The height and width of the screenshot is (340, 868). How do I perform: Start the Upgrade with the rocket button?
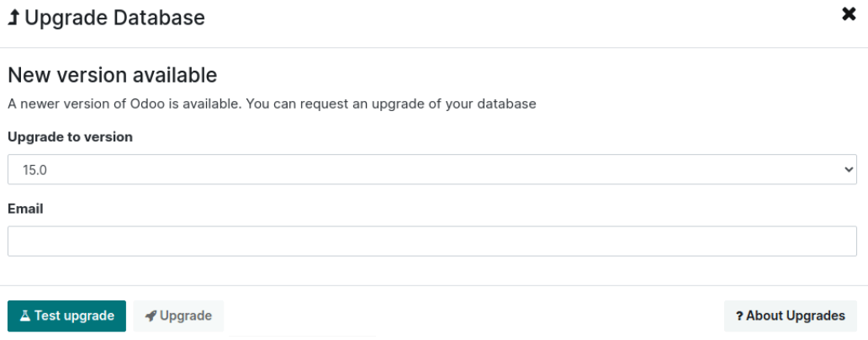[178, 316]
